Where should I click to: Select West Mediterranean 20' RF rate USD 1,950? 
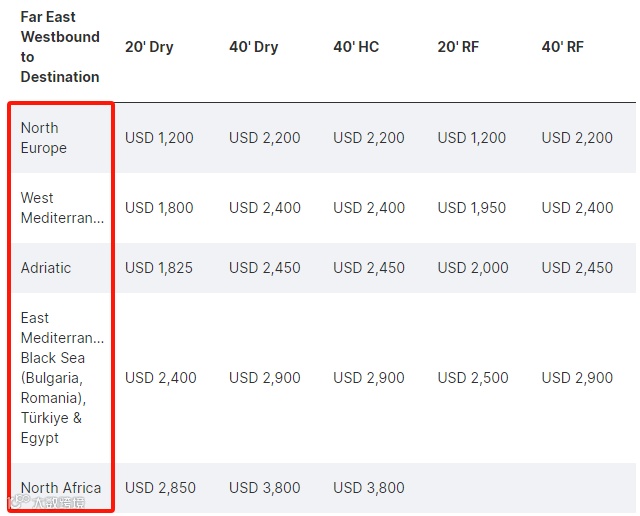click(472, 208)
